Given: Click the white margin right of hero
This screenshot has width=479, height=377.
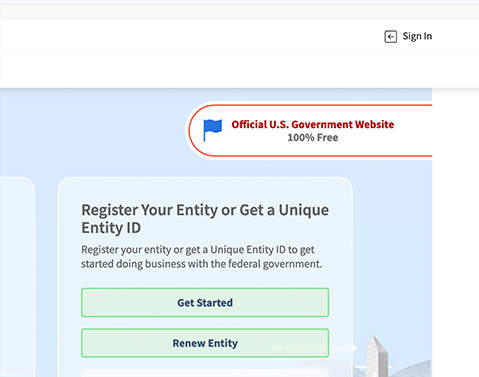Looking at the screenshot, I should [x=456, y=233].
